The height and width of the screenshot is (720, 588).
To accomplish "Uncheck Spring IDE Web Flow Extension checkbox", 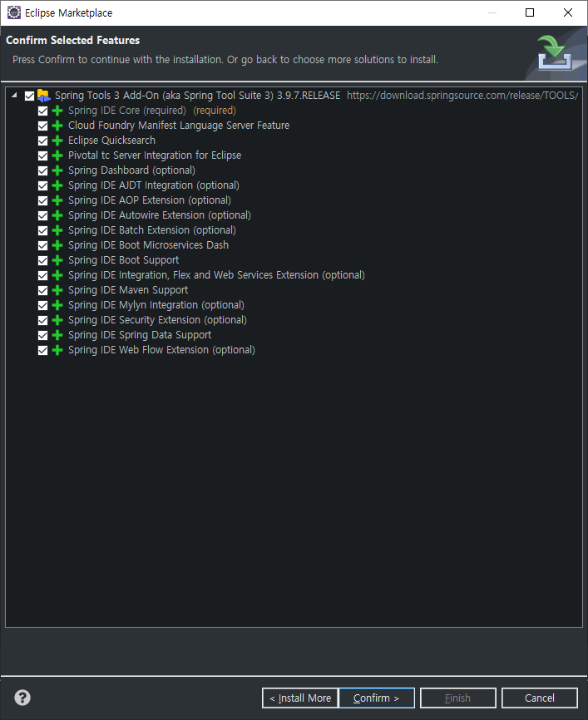I will (42, 350).
